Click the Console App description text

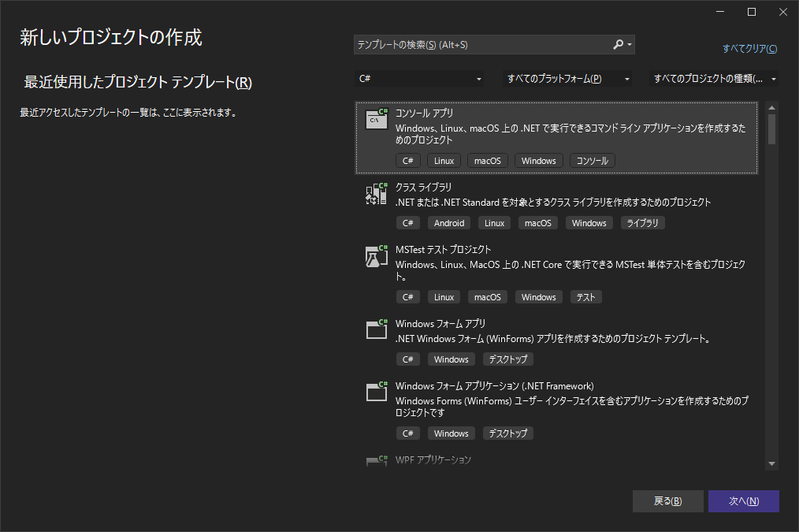(x=570, y=134)
